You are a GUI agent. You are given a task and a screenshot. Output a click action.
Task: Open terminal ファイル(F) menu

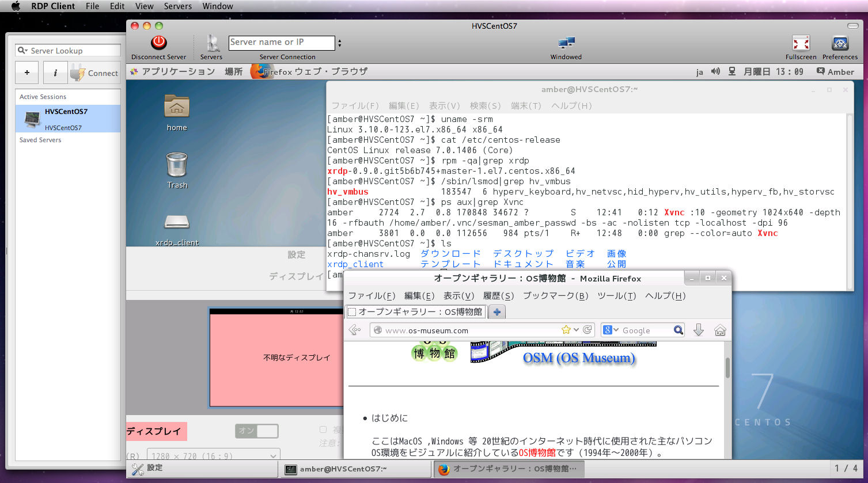click(x=355, y=105)
